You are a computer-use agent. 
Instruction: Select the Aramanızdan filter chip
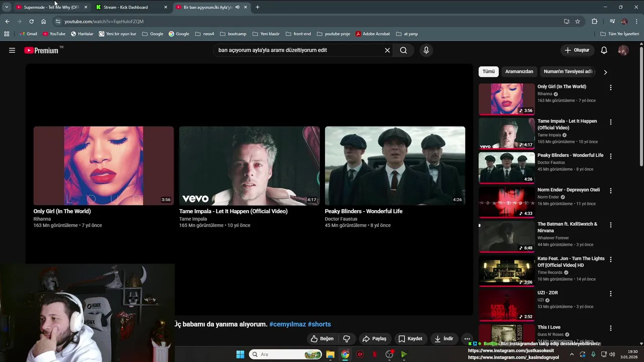pyautogui.click(x=519, y=71)
